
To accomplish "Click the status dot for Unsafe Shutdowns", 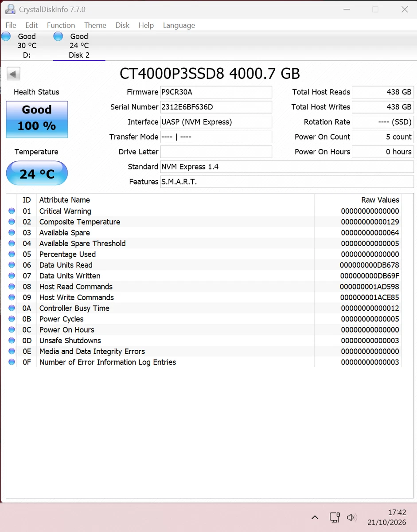I will [x=12, y=340].
